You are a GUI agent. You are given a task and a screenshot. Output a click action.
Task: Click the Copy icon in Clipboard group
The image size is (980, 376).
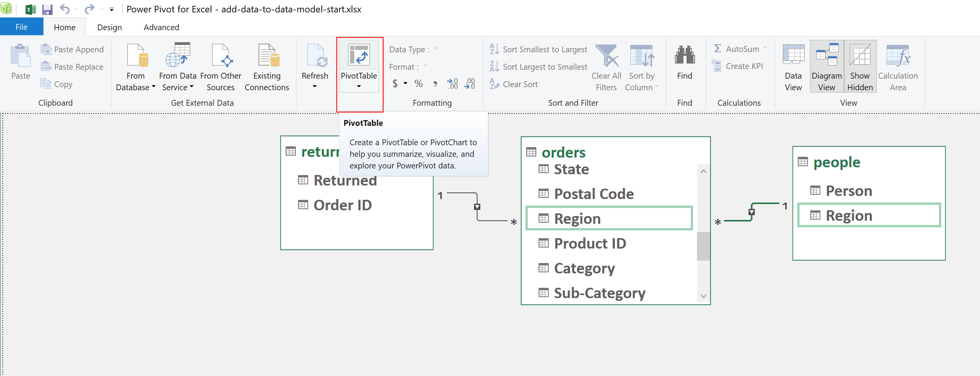[46, 84]
